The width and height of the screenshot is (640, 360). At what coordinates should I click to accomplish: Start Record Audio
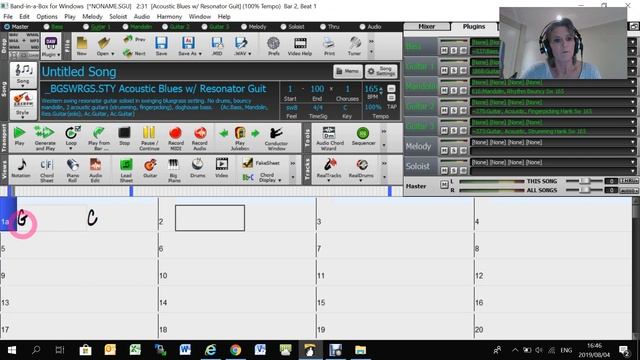(x=200, y=138)
